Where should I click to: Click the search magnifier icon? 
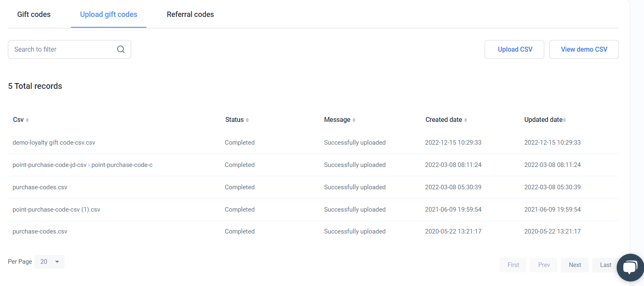click(121, 49)
